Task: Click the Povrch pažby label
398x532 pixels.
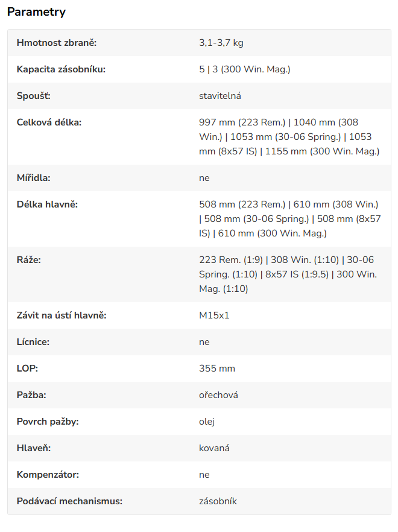Action: click(x=48, y=422)
